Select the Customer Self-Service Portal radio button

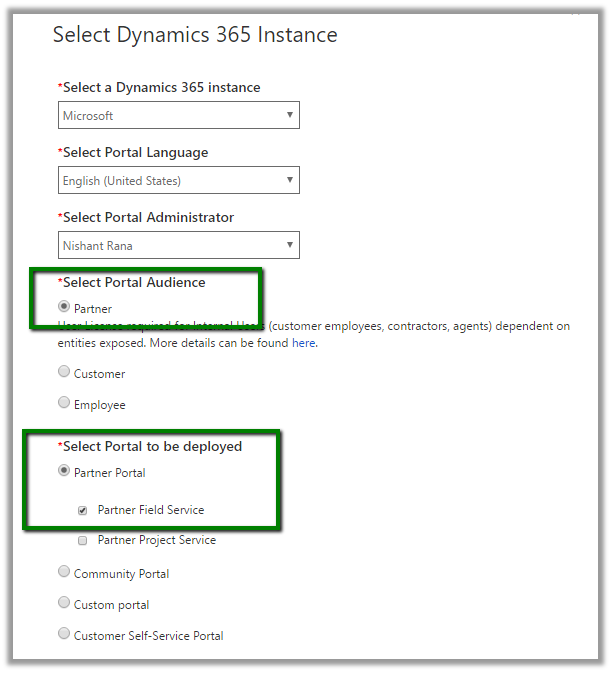(65, 634)
